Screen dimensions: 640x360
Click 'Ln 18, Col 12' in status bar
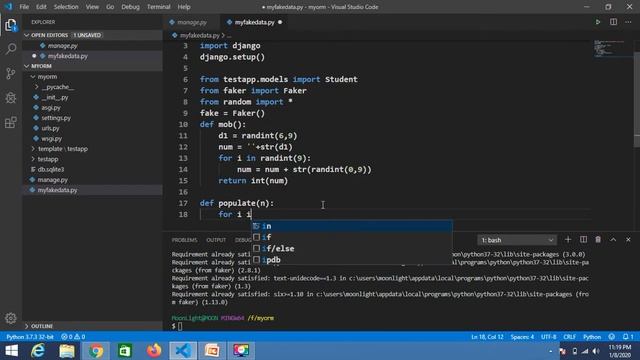pos(487,337)
